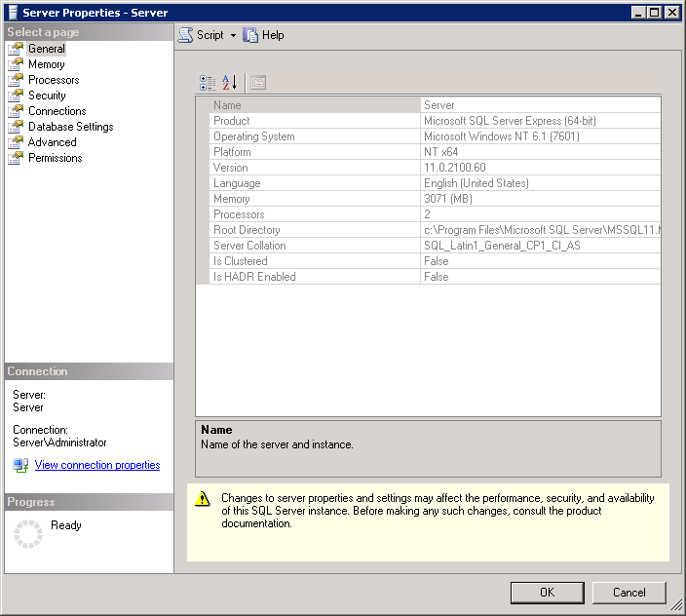Click the Ready progress spinner
686x616 pixels.
point(28,534)
